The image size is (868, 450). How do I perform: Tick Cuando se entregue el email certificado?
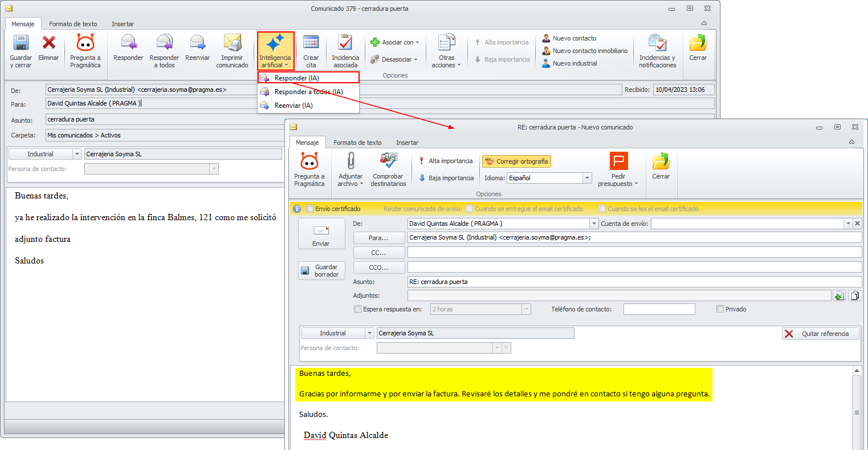470,209
